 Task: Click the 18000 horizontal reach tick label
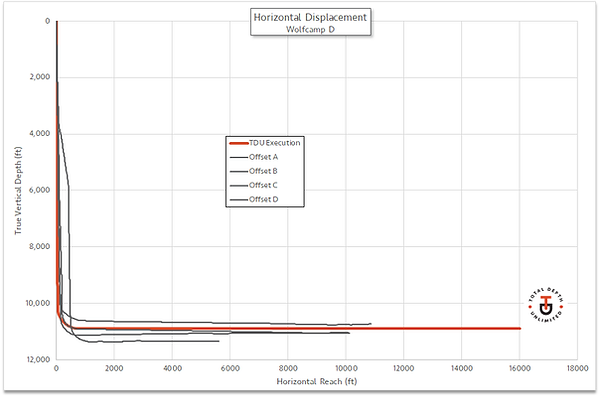click(x=577, y=368)
